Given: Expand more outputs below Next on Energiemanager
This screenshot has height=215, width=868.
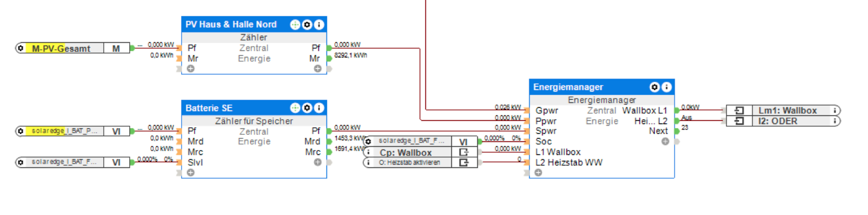Looking at the screenshot, I should tap(665, 141).
